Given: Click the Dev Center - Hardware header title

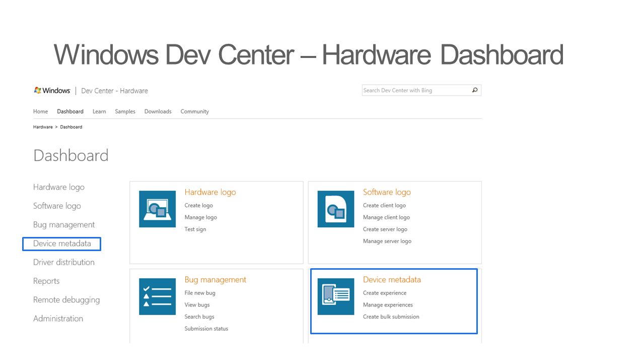Looking at the screenshot, I should click(x=114, y=91).
